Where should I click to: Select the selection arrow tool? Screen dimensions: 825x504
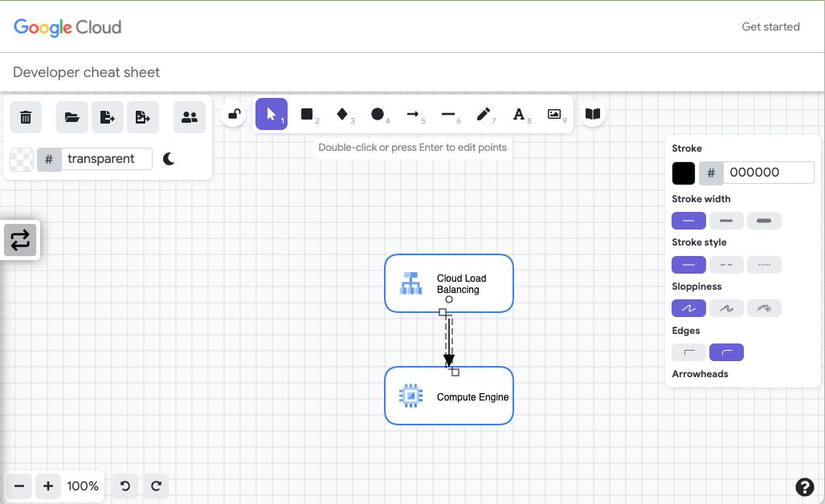pyautogui.click(x=272, y=114)
